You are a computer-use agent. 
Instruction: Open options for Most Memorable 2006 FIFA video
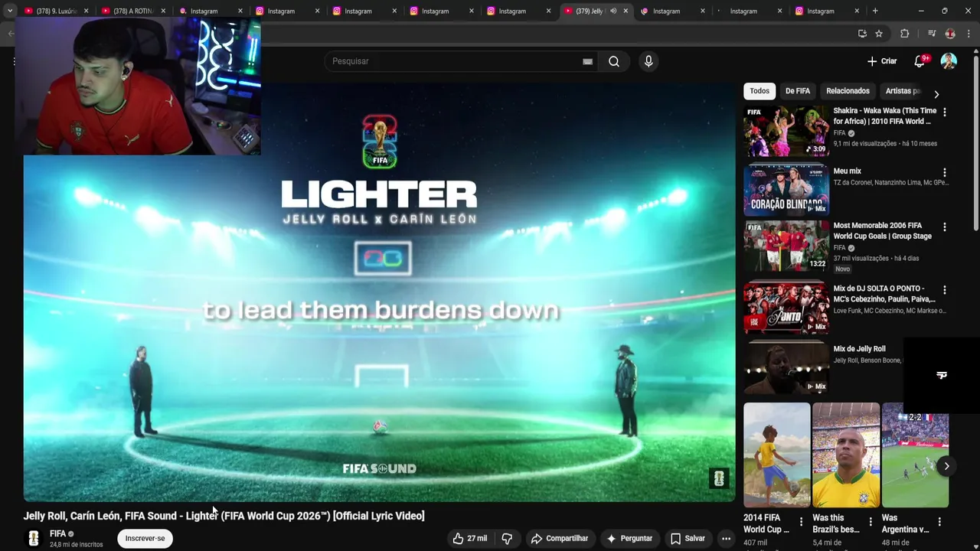(x=944, y=227)
